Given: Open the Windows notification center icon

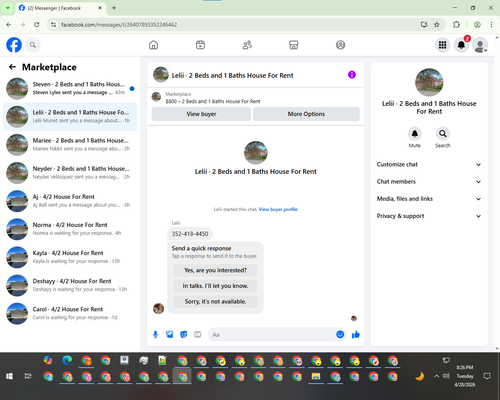Looking at the screenshot, I should pyautogui.click(x=487, y=376).
